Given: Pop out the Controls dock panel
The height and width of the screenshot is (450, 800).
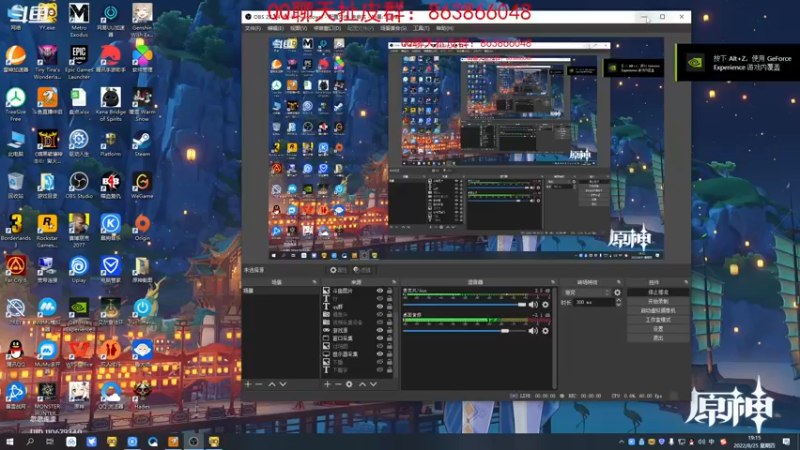Looking at the screenshot, I should pyautogui.click(x=686, y=282).
